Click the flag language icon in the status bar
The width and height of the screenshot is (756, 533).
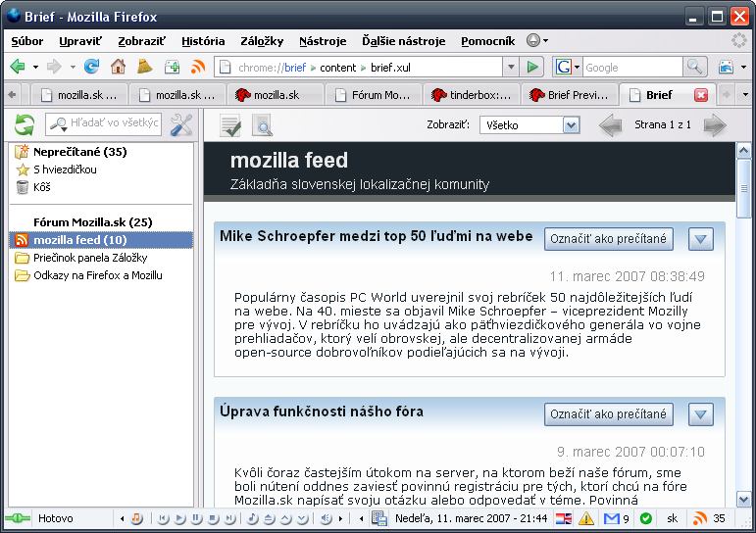[x=563, y=518]
